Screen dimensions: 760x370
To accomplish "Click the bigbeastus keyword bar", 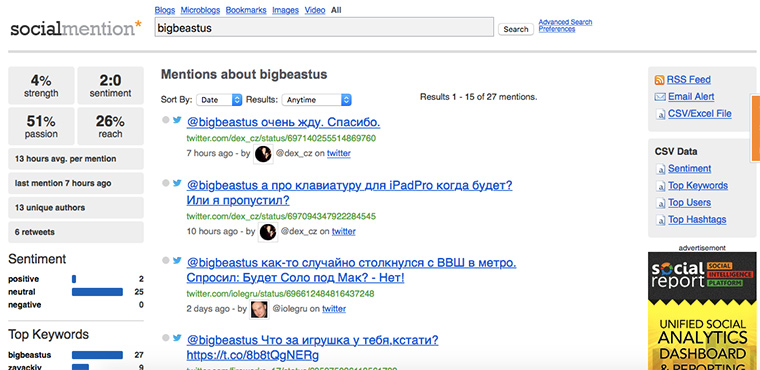I will (97, 355).
